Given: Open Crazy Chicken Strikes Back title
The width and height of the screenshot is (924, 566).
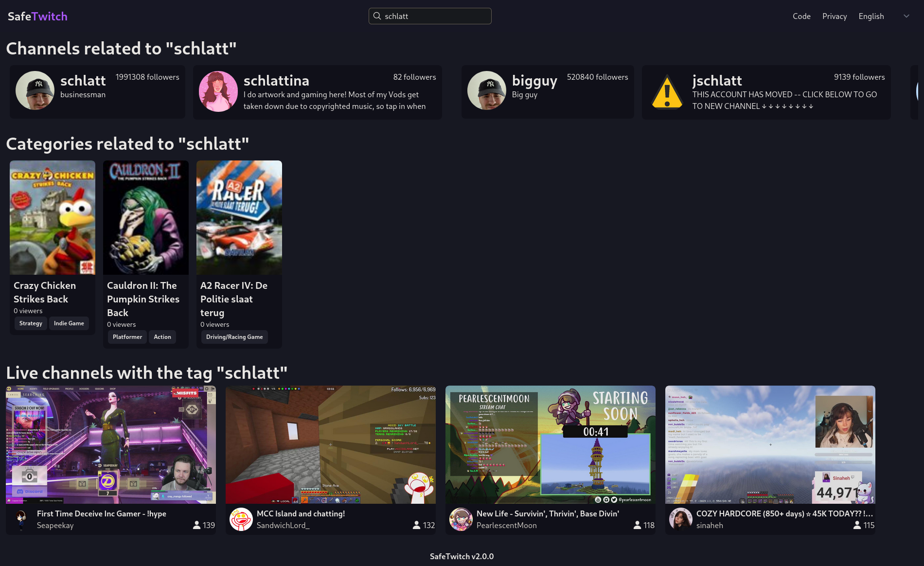Looking at the screenshot, I should [45, 292].
